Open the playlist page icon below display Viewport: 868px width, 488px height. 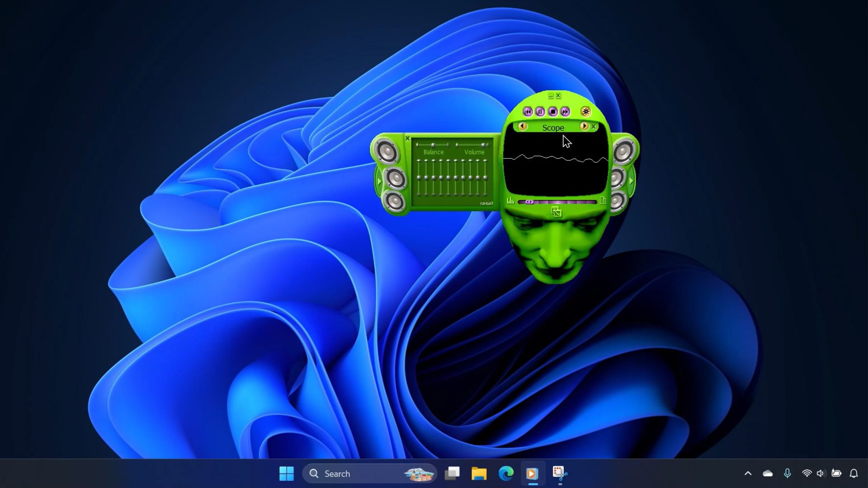click(x=603, y=201)
